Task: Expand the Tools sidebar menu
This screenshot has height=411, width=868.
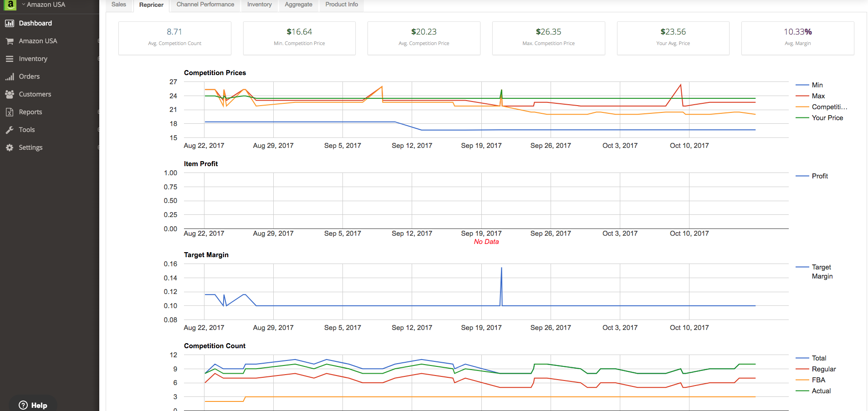Action: (50, 130)
